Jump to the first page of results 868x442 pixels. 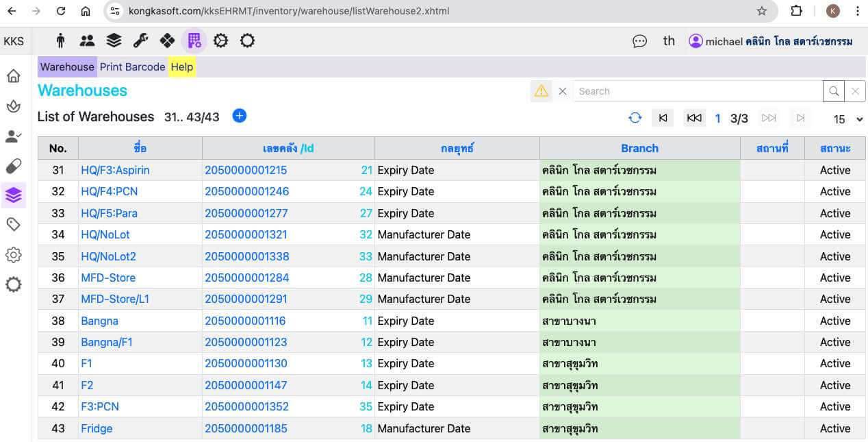(x=663, y=118)
